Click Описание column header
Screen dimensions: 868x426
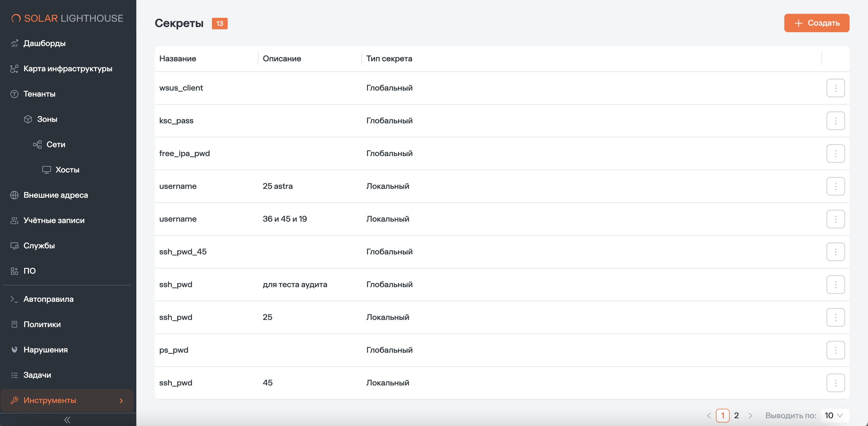click(282, 59)
